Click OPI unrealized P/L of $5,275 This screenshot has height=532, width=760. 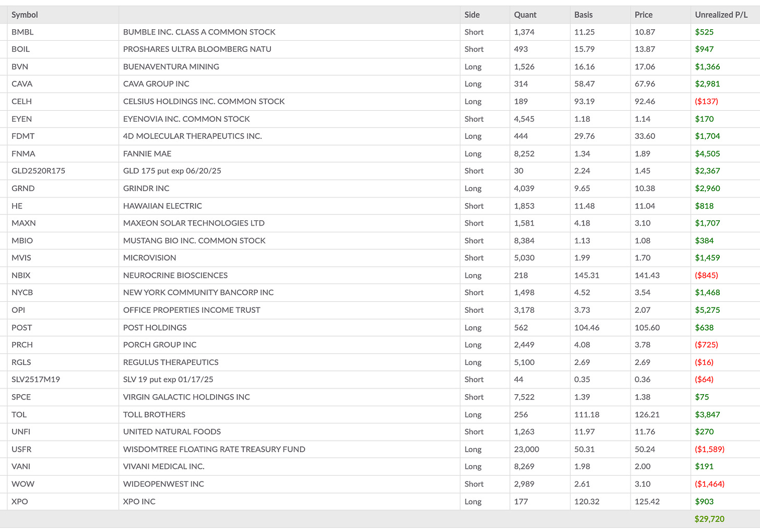click(x=707, y=310)
